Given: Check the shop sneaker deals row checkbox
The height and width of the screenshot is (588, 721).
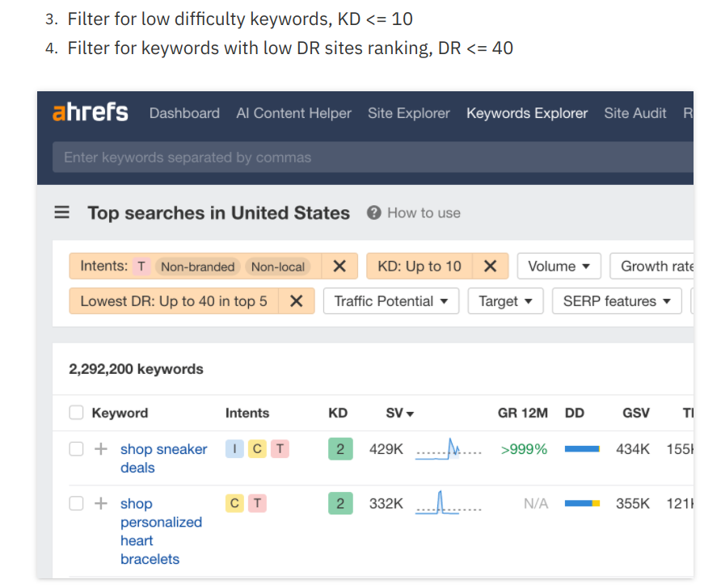Looking at the screenshot, I should [x=76, y=449].
